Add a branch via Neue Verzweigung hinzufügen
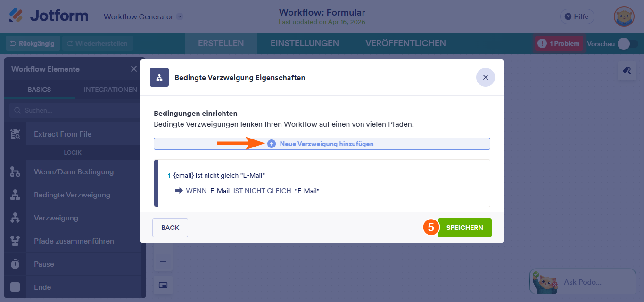Image resolution: width=644 pixels, height=302 pixels. (x=322, y=144)
